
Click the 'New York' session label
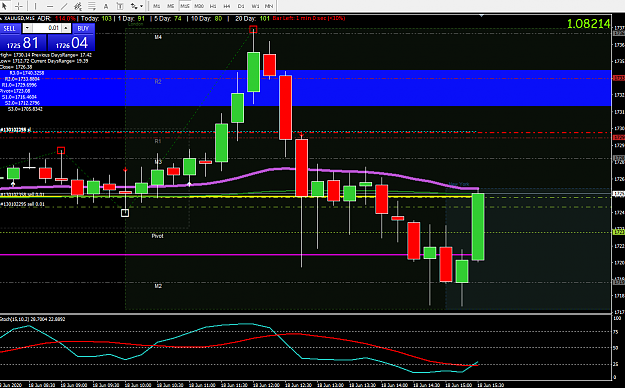tap(459, 184)
